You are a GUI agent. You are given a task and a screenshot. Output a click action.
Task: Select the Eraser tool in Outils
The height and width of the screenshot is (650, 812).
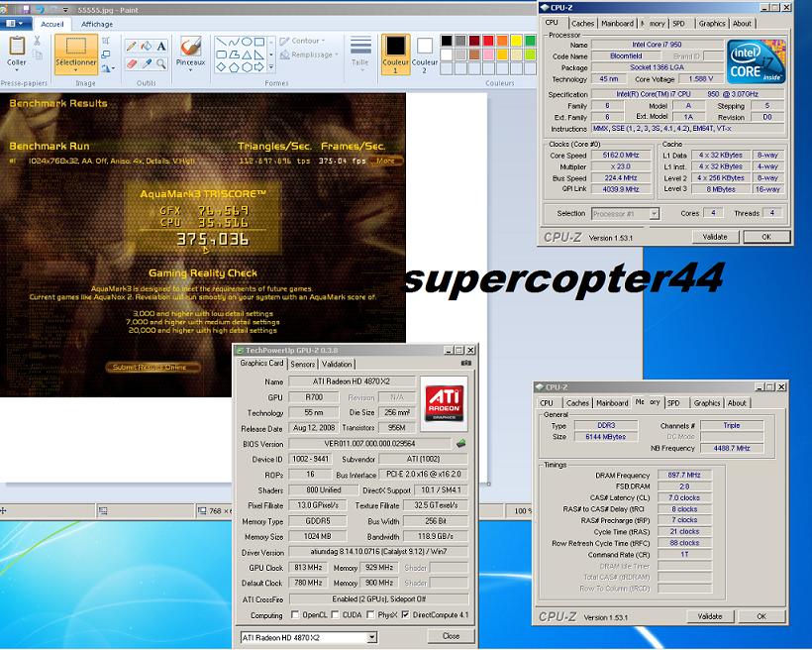(132, 63)
